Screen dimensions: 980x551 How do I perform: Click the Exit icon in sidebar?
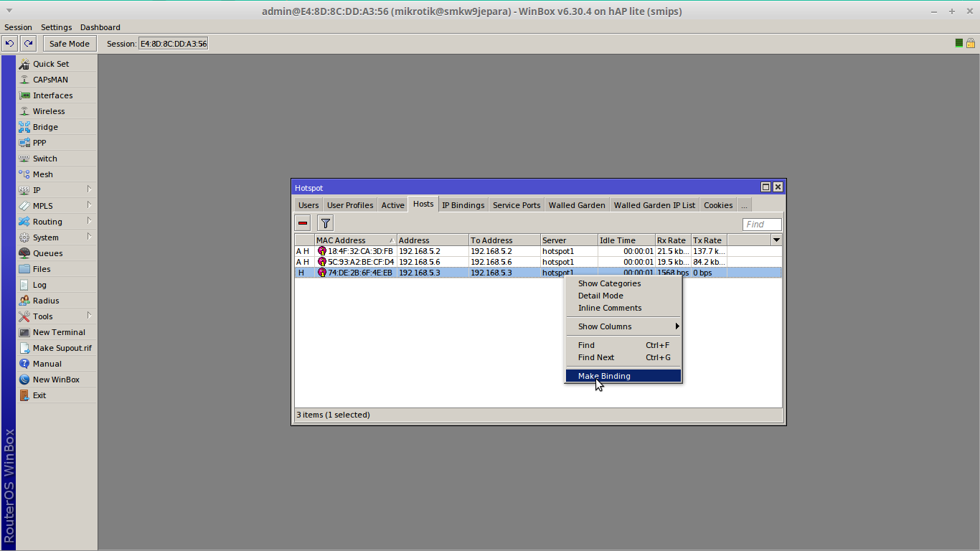click(24, 395)
